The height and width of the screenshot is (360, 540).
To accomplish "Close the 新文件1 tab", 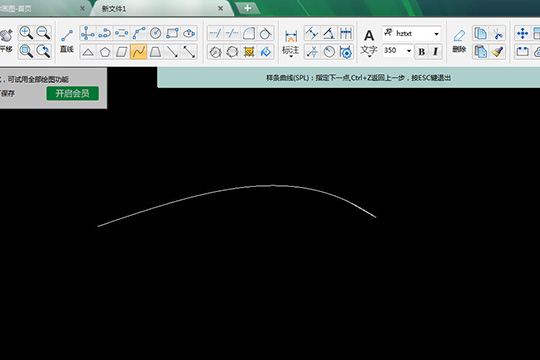I will point(220,8).
